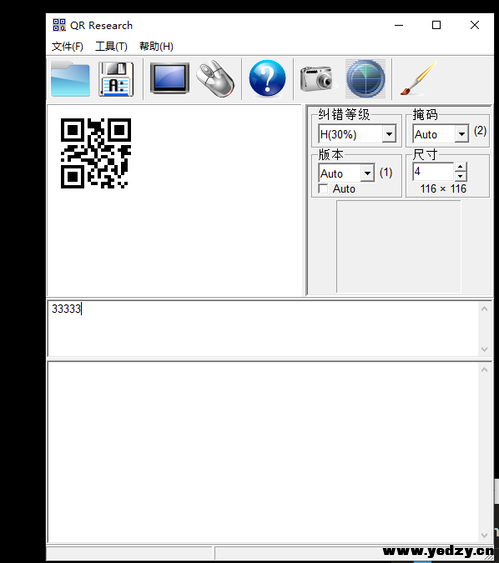
Task: Click the camera capture icon
Action: (317, 78)
